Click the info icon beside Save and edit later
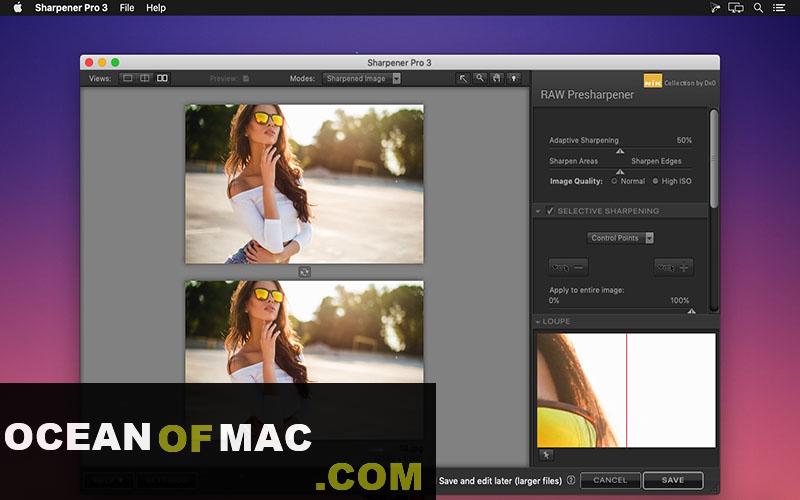This screenshot has height=500, width=800. (x=571, y=480)
